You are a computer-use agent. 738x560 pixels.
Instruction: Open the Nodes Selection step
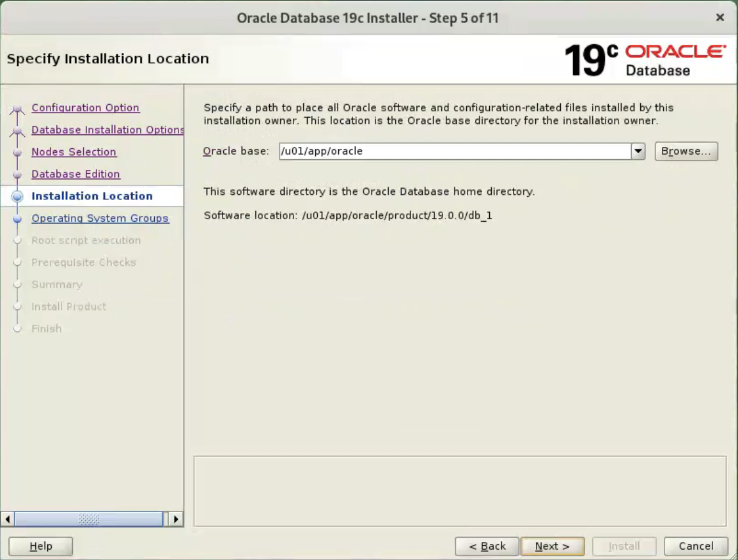pyautogui.click(x=74, y=152)
